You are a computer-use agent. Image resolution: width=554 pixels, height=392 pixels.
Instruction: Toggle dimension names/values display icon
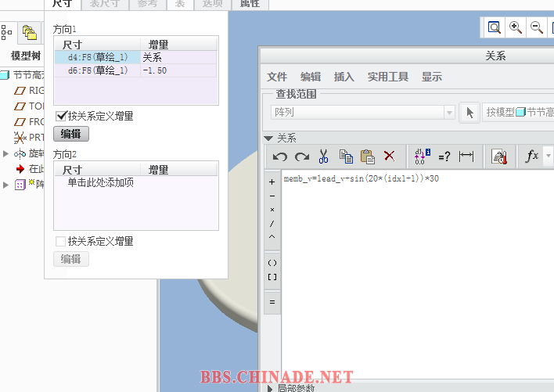pyautogui.click(x=423, y=156)
